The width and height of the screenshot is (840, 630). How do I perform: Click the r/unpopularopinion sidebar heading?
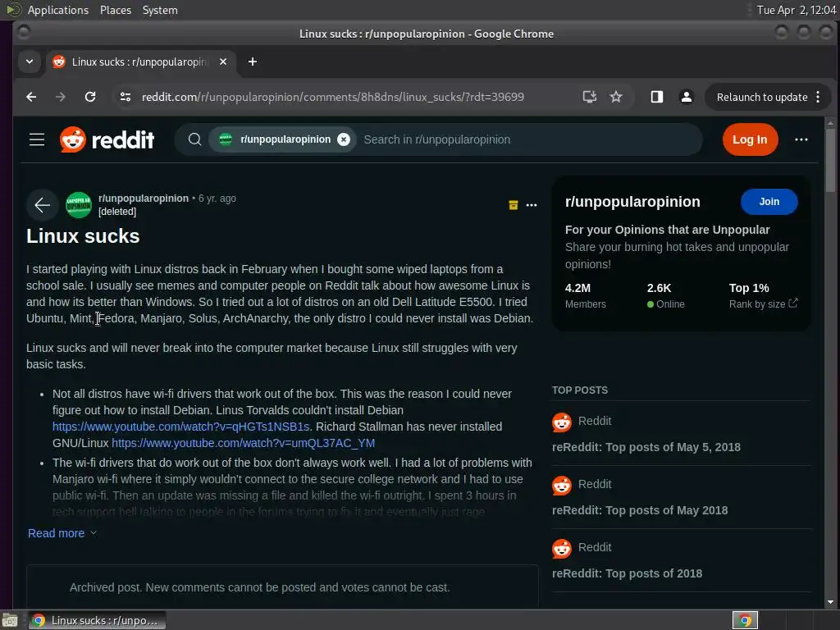click(632, 202)
